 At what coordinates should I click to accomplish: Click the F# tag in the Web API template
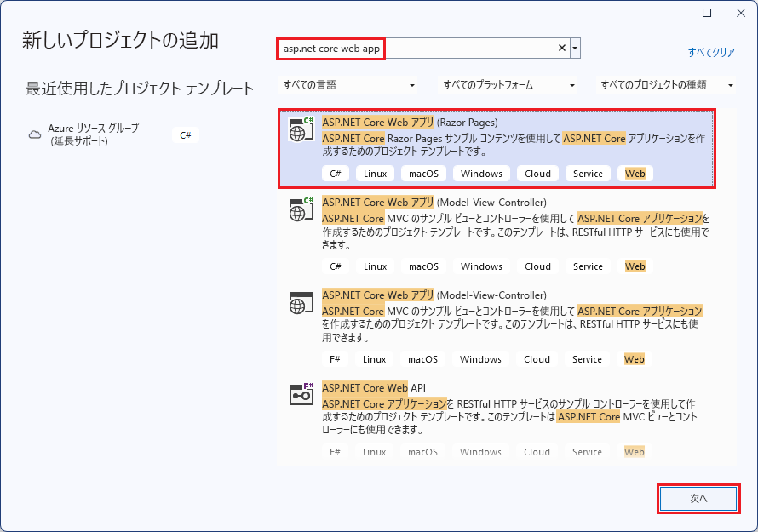(x=335, y=452)
